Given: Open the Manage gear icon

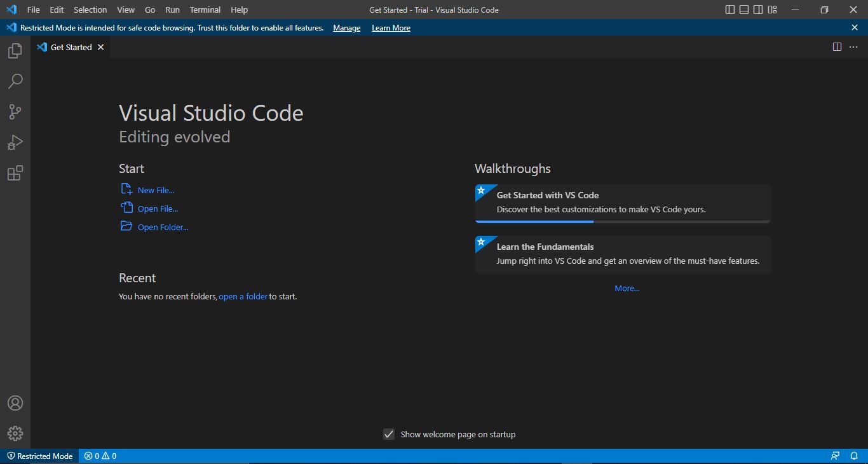Looking at the screenshot, I should [x=15, y=433].
